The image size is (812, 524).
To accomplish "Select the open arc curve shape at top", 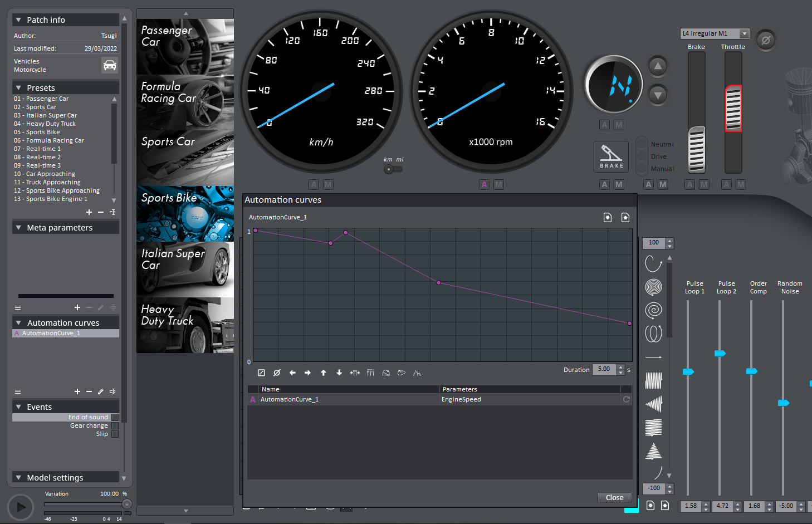I will coord(653,263).
